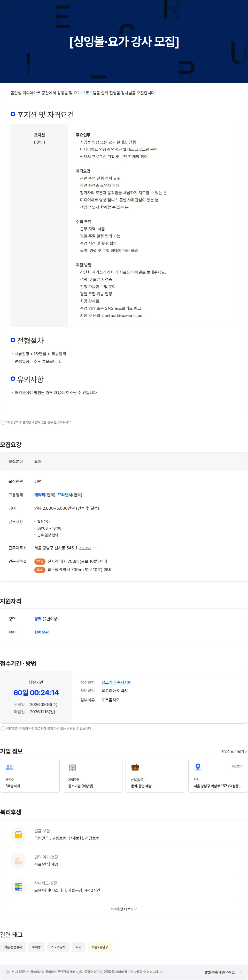Click the 포트폴리오 attachment text

tap(111, 700)
